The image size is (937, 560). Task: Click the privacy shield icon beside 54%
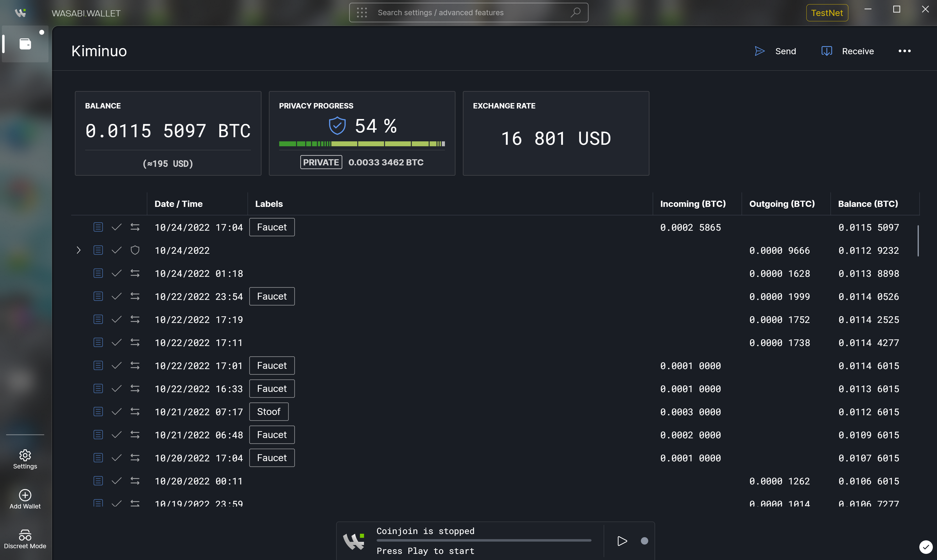click(337, 125)
